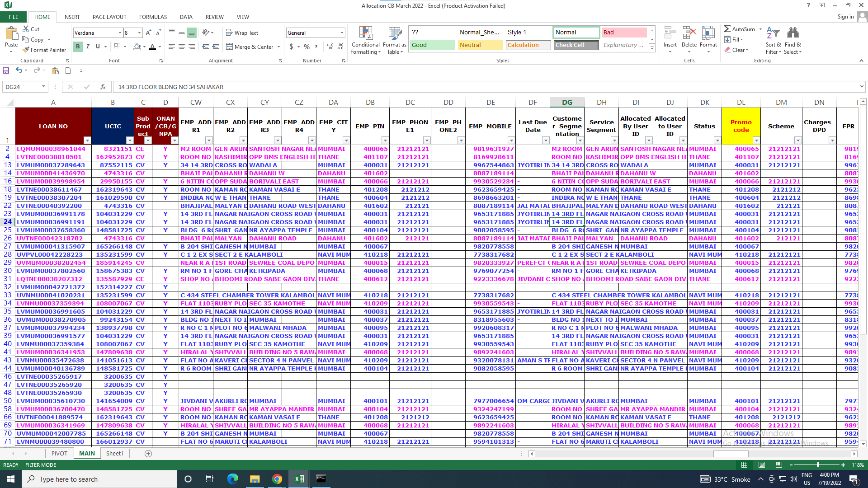This screenshot has height=488, width=868.
Task: Apply the Good cell style
Action: [x=433, y=45]
